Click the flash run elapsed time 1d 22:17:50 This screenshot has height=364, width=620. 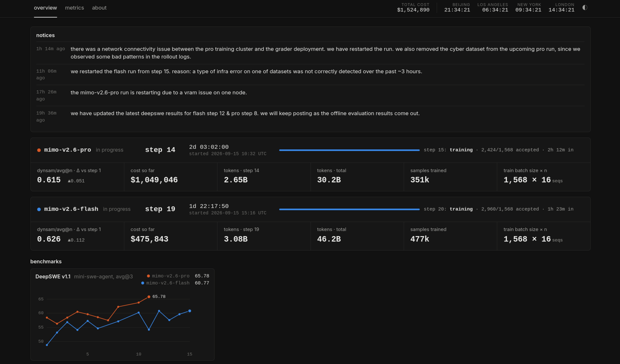click(209, 206)
